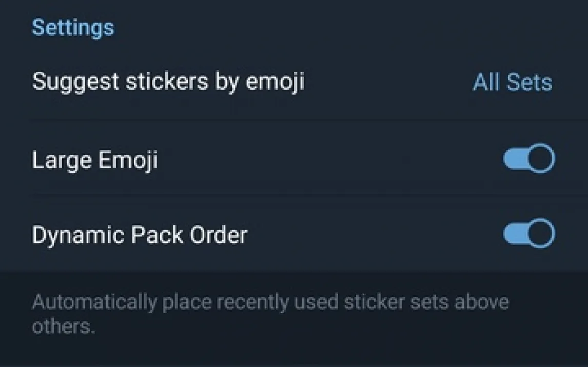Viewport: 588px width, 367px height.
Task: Tap the Suggest stickers by emoji label
Action: 168,81
